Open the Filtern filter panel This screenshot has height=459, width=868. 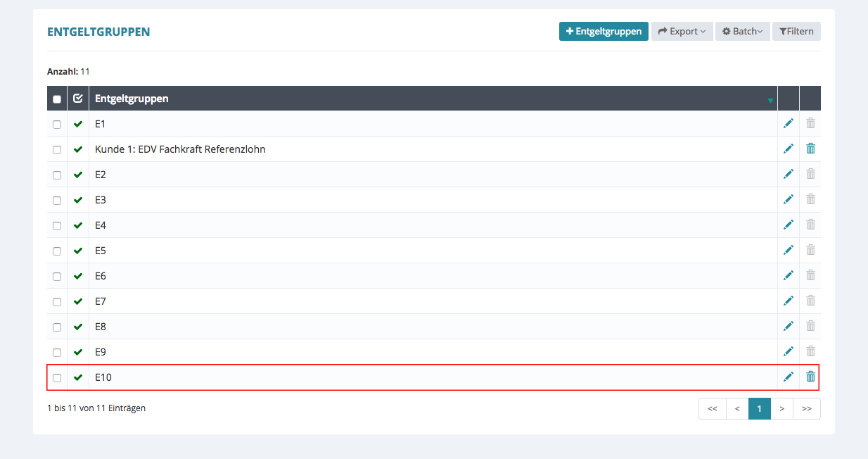click(796, 31)
